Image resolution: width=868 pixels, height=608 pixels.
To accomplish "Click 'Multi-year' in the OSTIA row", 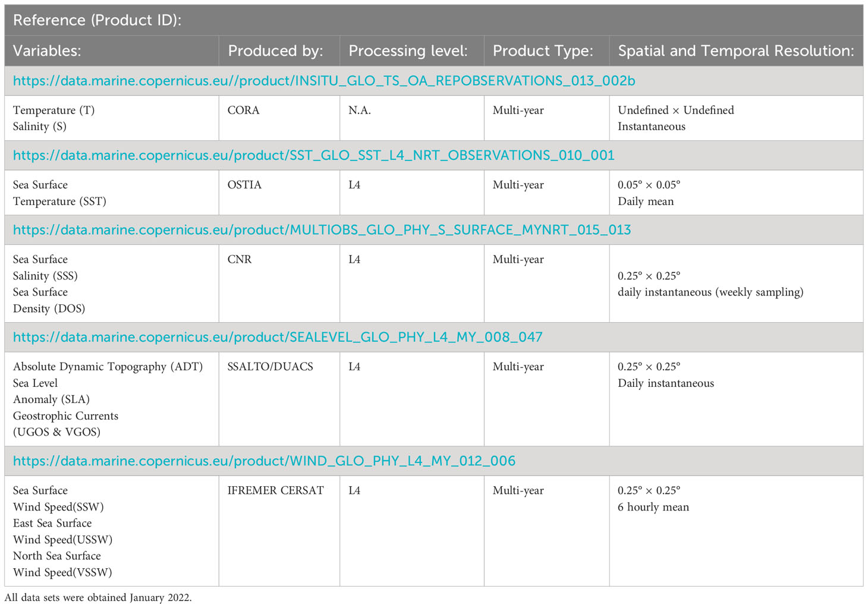I will pyautogui.click(x=518, y=185).
